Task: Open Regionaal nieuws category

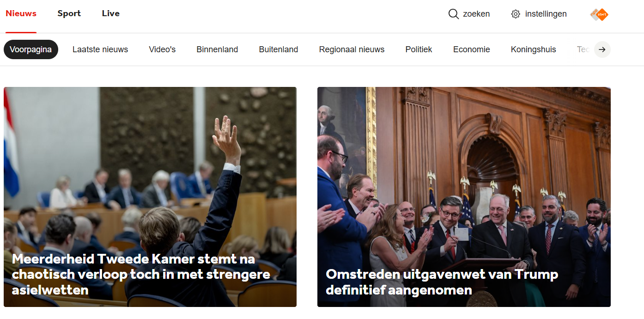Action: [x=352, y=49]
